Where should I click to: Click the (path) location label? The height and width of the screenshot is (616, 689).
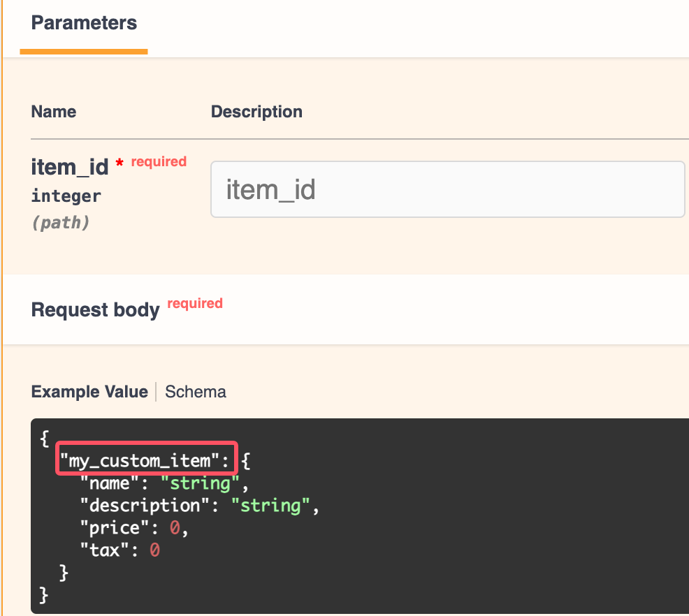[x=60, y=223]
